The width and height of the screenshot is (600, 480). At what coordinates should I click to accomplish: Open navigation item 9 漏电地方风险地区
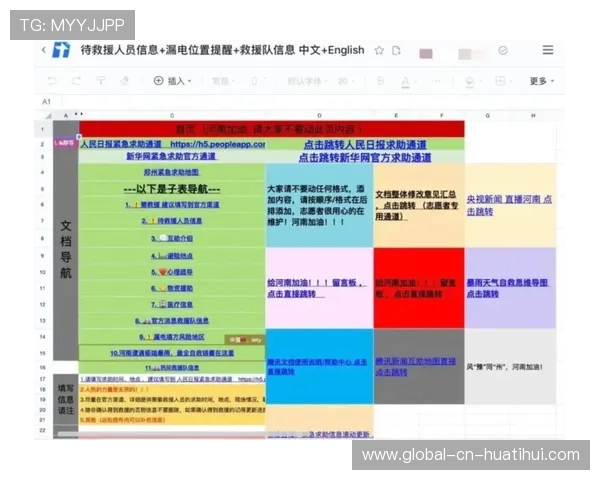pyautogui.click(x=171, y=337)
